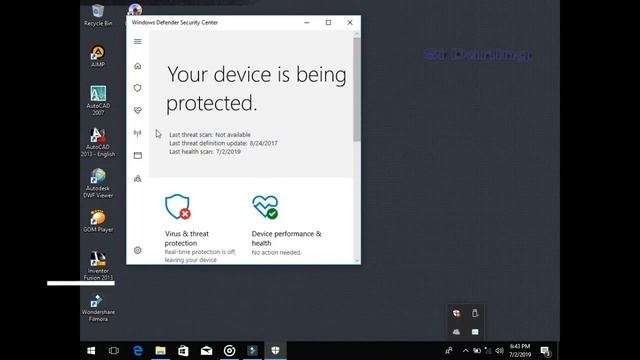The width and height of the screenshot is (640, 360).
Task: Select the AIMP desktop shortcut
Action: [98, 56]
